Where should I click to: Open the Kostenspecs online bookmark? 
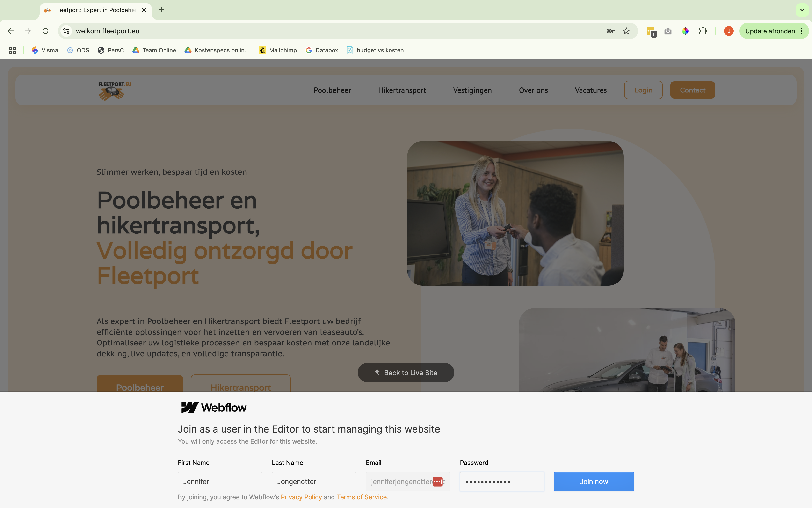217,50
